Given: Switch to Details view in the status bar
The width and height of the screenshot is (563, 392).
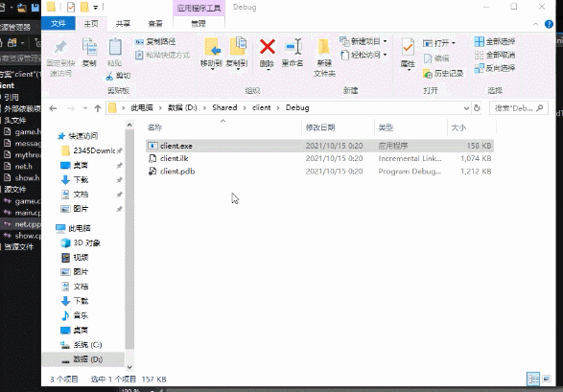Looking at the screenshot, I should 533,380.
